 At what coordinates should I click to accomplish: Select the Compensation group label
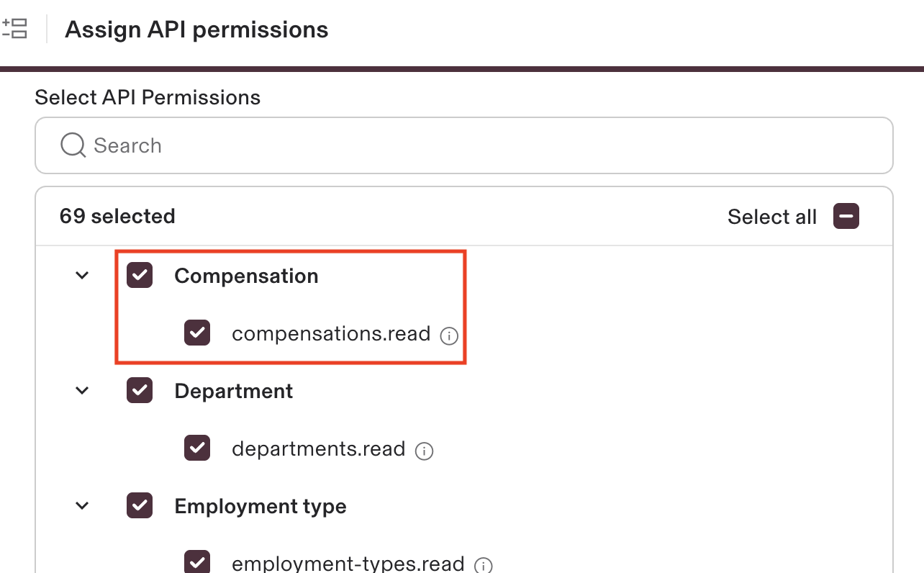246,276
